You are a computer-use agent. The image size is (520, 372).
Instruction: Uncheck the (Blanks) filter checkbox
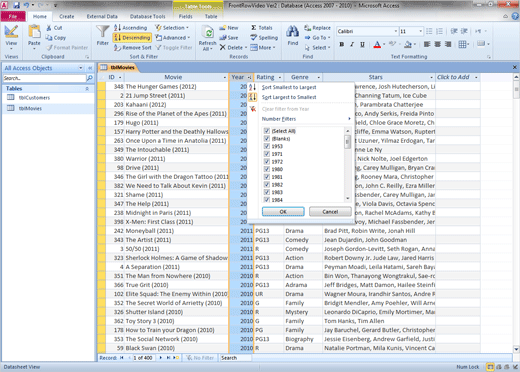click(x=267, y=138)
